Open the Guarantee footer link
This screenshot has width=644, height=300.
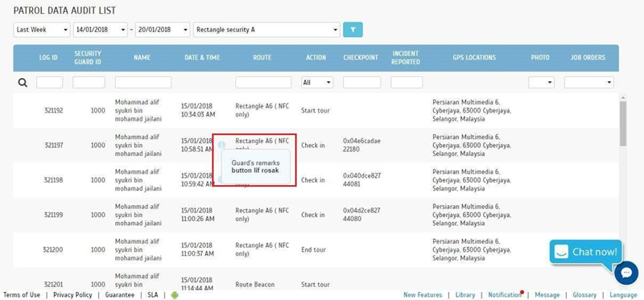[x=119, y=295]
